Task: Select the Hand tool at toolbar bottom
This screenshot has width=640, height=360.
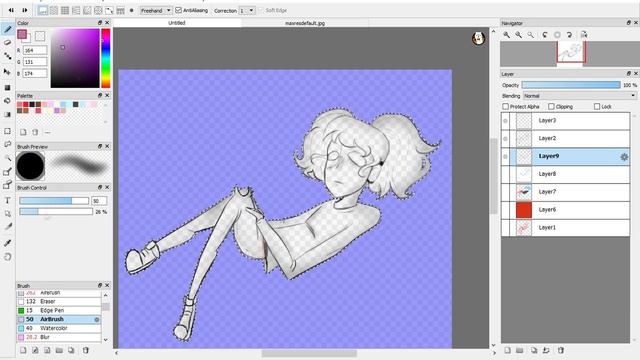Action: point(7,257)
